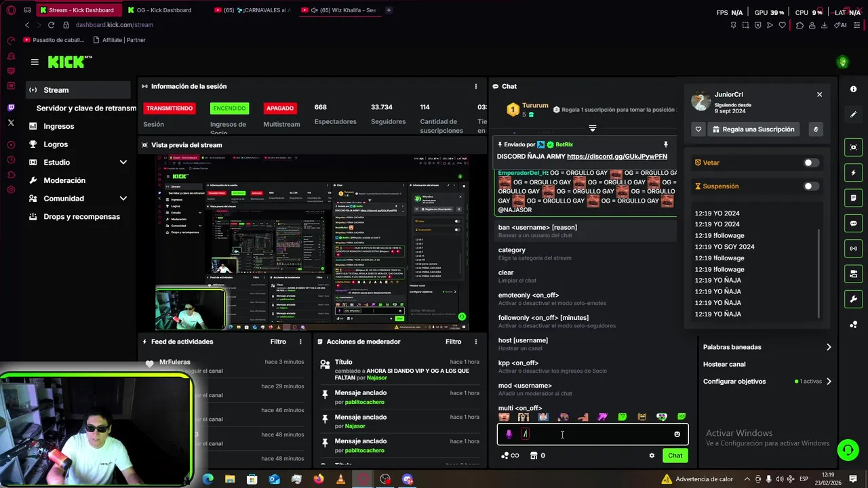Open Microsoft Edge from the taskbar
Image resolution: width=868 pixels, height=488 pixels.
tap(208, 479)
